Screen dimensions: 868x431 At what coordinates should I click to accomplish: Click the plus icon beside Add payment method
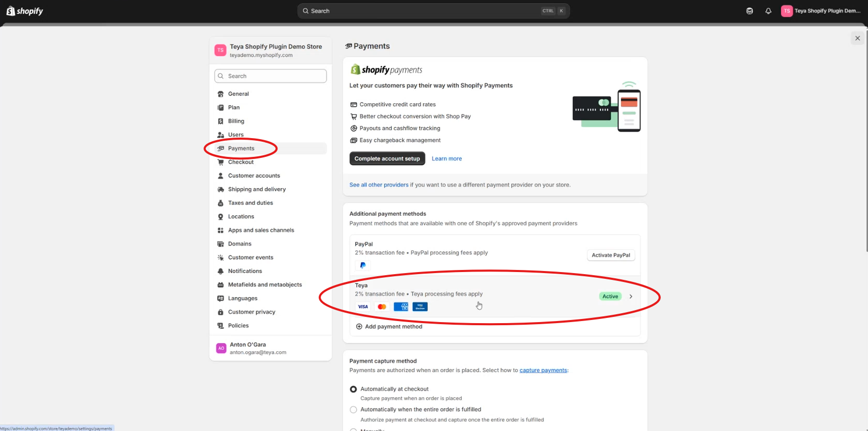click(x=359, y=327)
